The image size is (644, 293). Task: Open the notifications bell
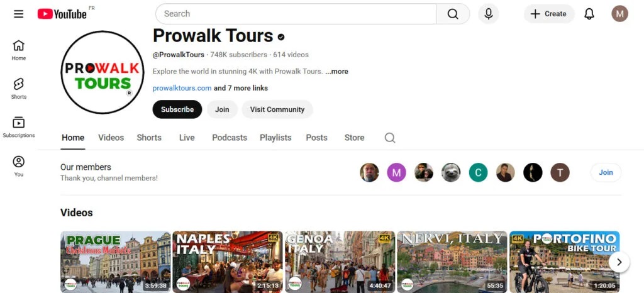(589, 14)
